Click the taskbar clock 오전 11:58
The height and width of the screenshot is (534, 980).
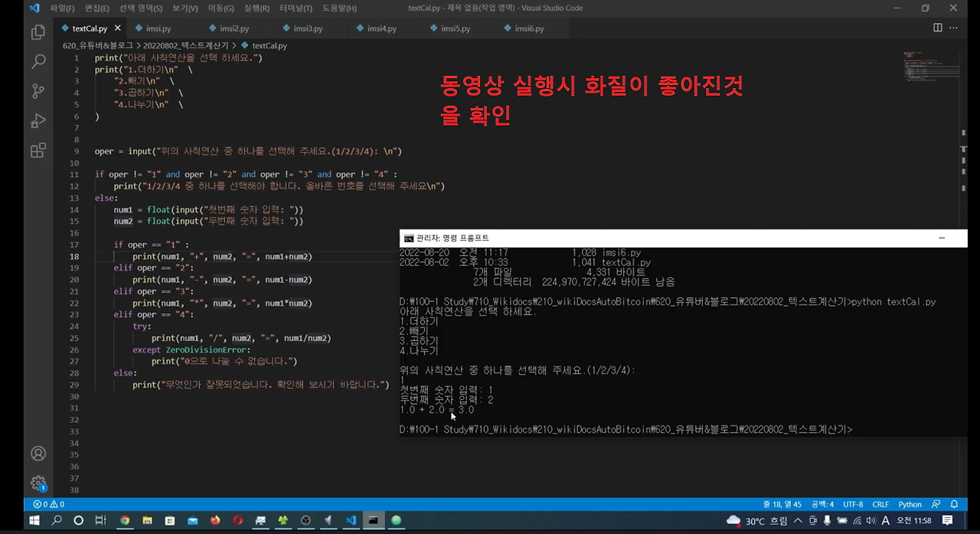[x=913, y=520]
